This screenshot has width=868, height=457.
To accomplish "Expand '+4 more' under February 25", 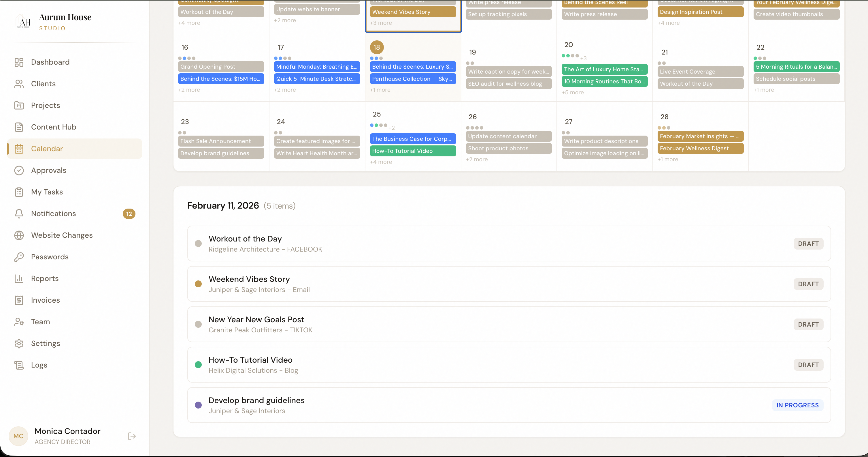I will (381, 162).
